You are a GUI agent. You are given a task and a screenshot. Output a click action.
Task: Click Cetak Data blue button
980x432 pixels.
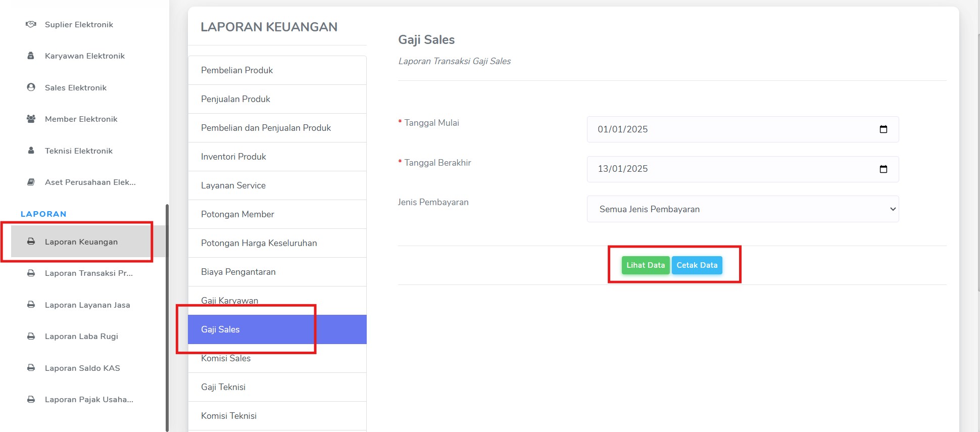pyautogui.click(x=697, y=265)
